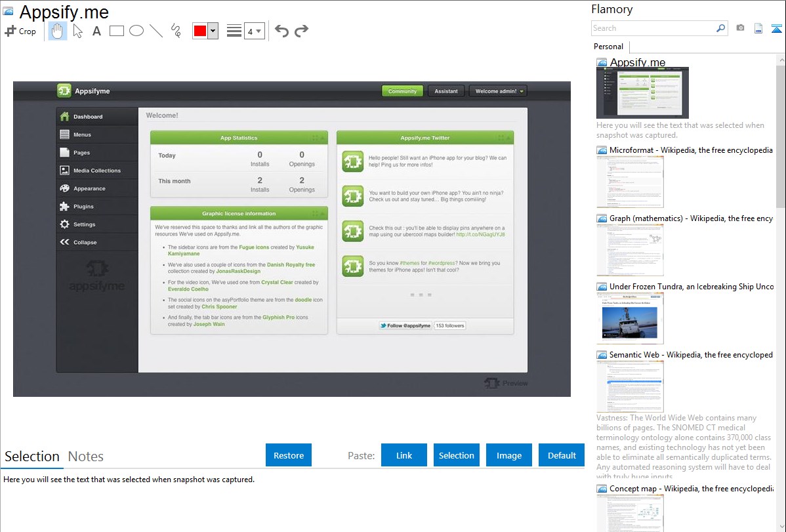Click the 153 followers counter
The width and height of the screenshot is (786, 532).
[449, 325]
